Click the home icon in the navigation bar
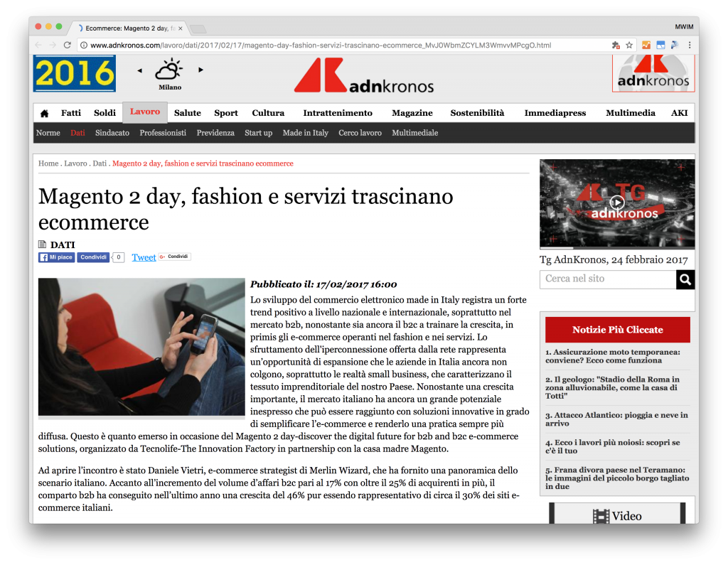This screenshot has height=565, width=728. point(45,113)
